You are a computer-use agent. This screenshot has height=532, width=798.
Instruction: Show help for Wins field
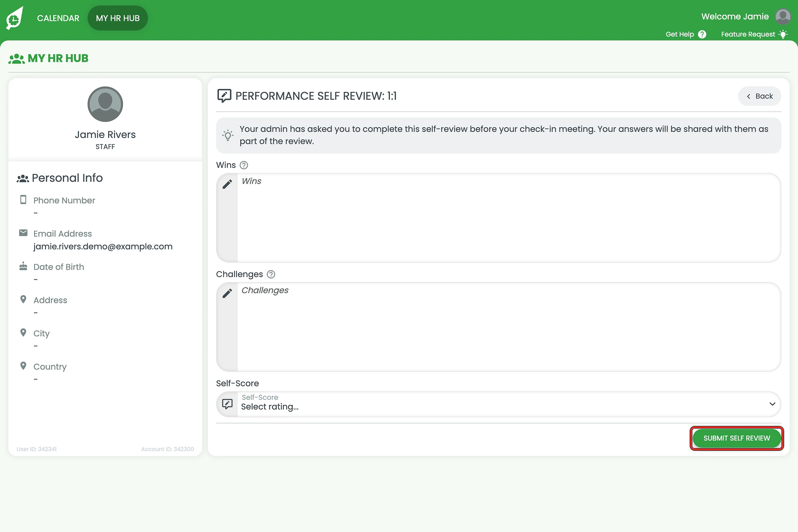(244, 165)
